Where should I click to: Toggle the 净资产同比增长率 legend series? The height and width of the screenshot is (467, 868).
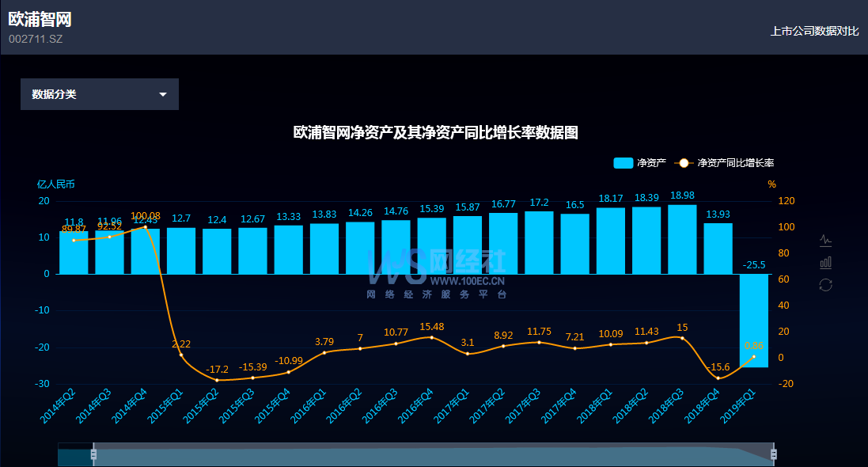point(724,163)
